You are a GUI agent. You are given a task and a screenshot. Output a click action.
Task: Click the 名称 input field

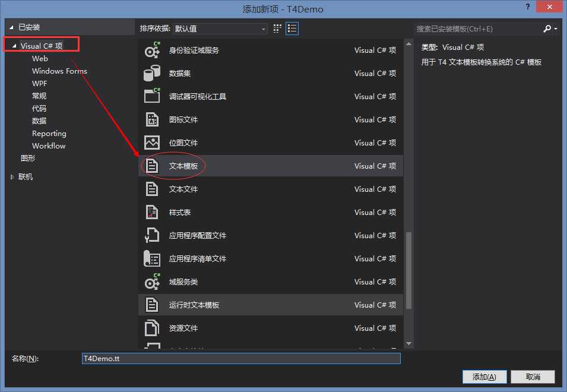point(241,358)
